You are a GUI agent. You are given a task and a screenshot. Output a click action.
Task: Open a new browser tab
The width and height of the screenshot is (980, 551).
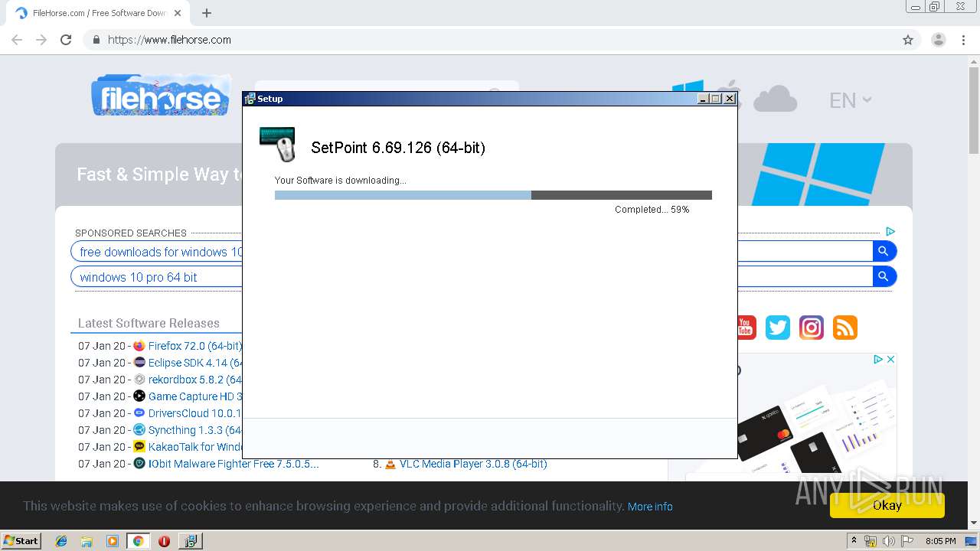pyautogui.click(x=207, y=13)
